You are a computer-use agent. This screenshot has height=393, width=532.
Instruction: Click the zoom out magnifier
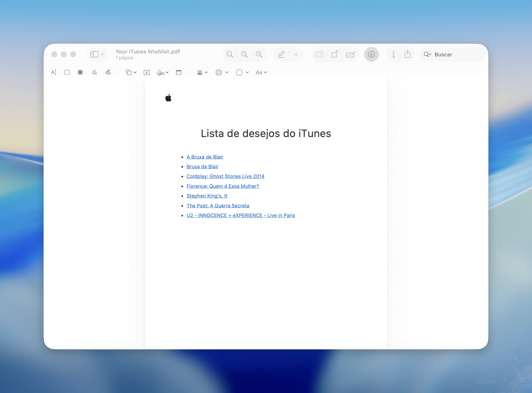(230, 55)
